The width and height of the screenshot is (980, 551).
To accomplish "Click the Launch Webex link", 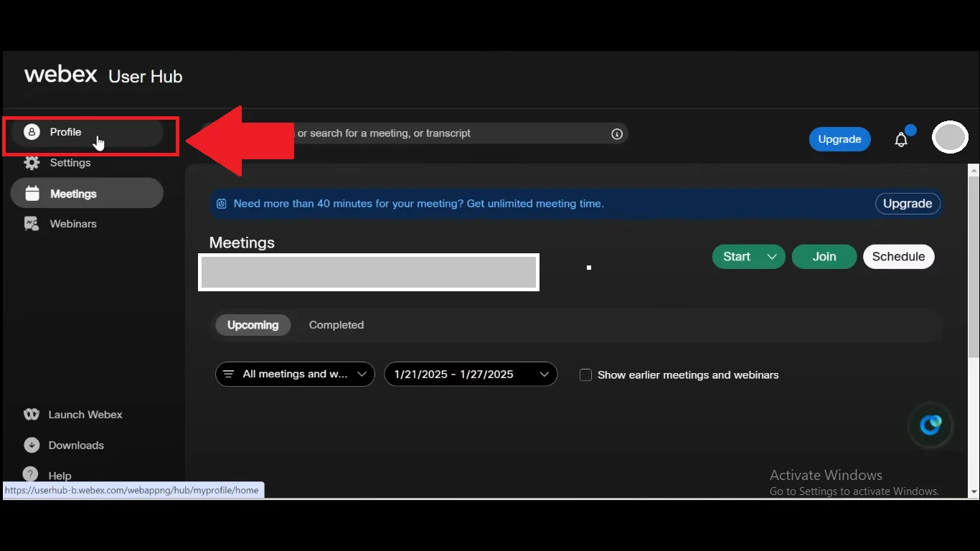I will [85, 415].
